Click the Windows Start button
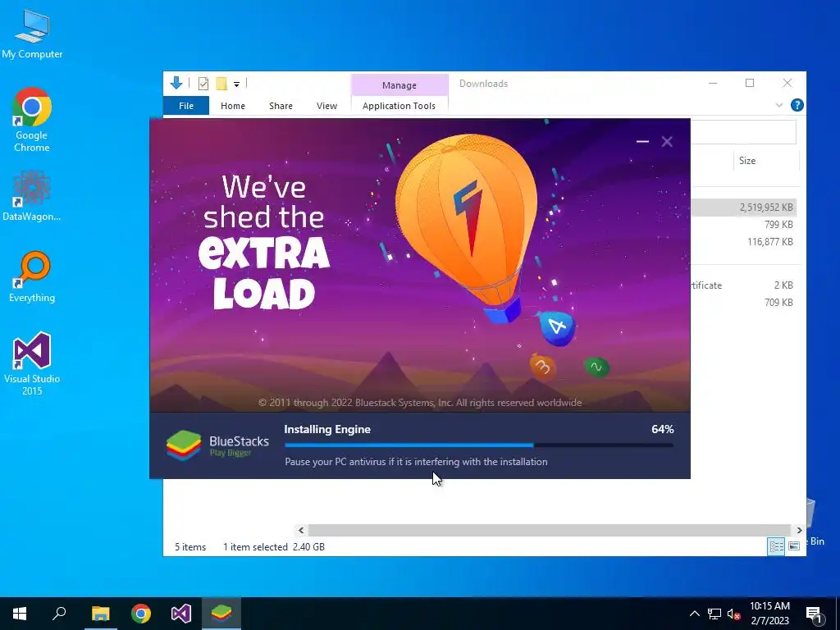The height and width of the screenshot is (630, 840). pos(20,614)
